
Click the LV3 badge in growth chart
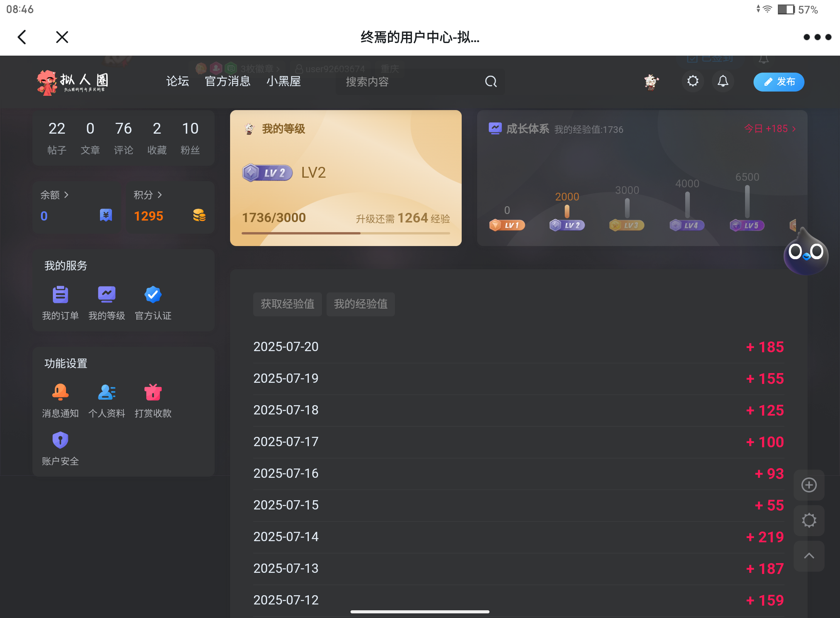pyautogui.click(x=627, y=225)
